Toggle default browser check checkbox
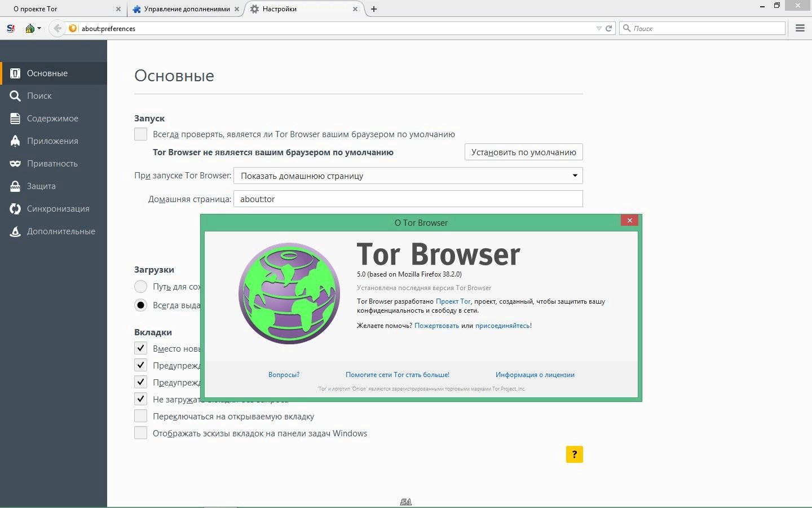Viewport: 812px width, 508px height. (x=140, y=134)
